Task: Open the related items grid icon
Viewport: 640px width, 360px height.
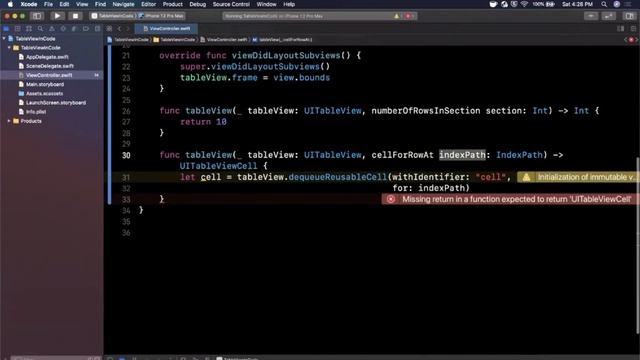Action: click(x=109, y=29)
